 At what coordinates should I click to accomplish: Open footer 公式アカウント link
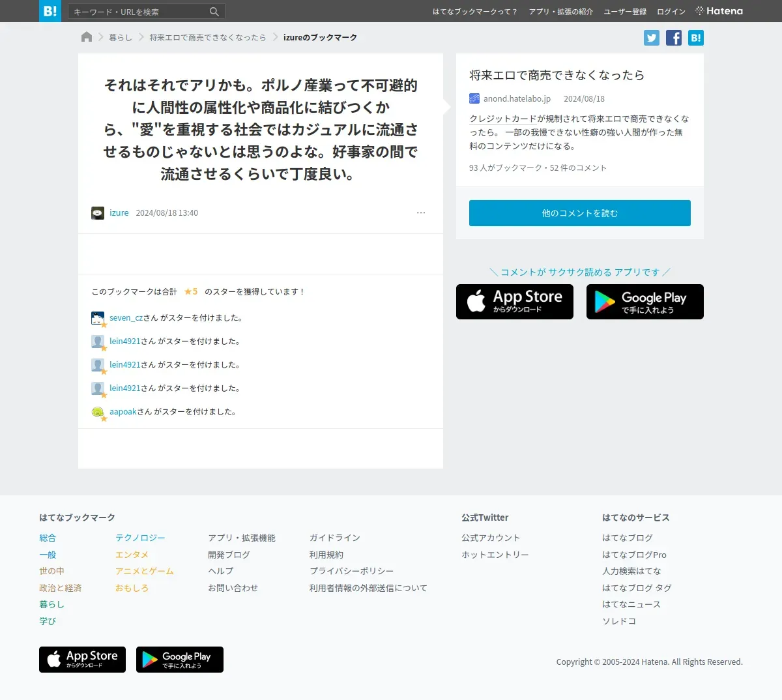pos(491,538)
